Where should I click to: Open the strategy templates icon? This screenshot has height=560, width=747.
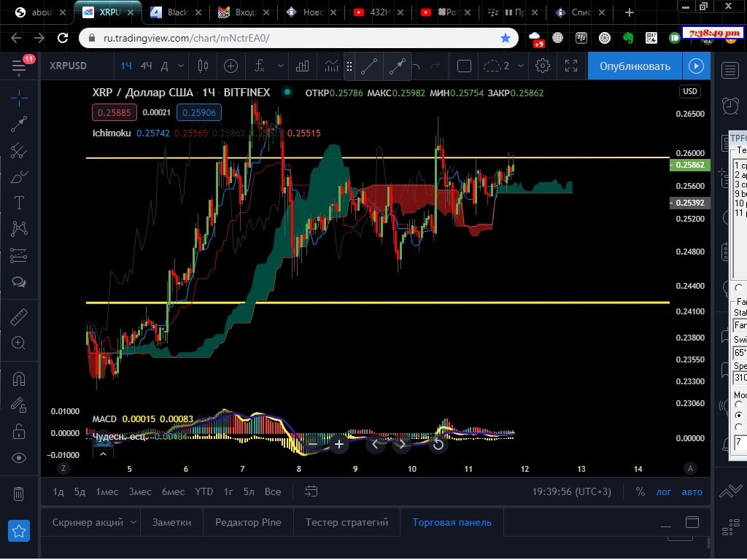(x=331, y=66)
